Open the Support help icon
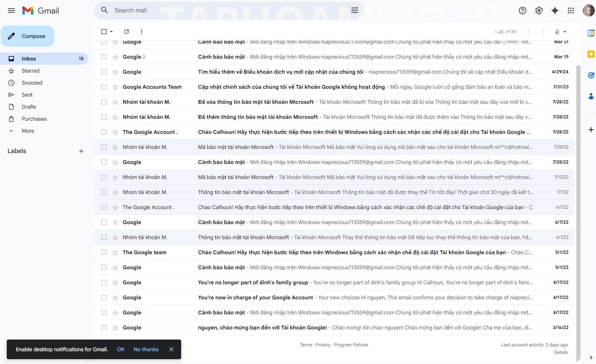The height and width of the screenshot is (364, 596). 522,11
